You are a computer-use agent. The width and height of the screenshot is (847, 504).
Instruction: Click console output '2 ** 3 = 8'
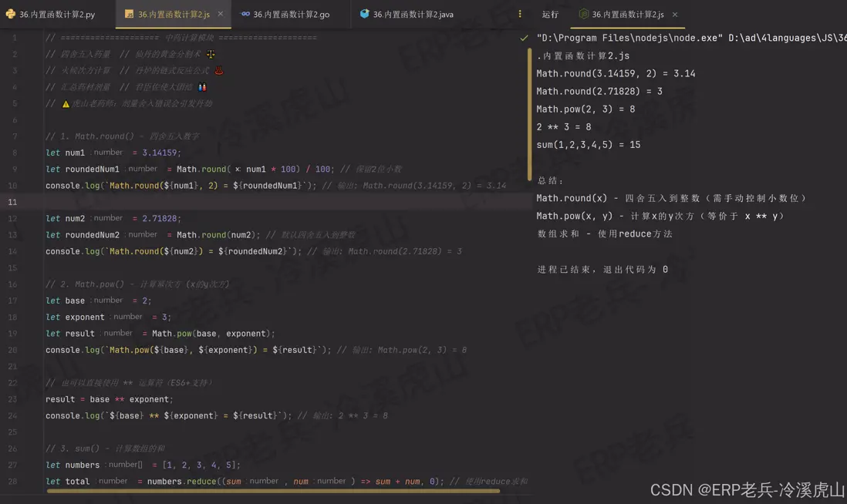click(563, 127)
